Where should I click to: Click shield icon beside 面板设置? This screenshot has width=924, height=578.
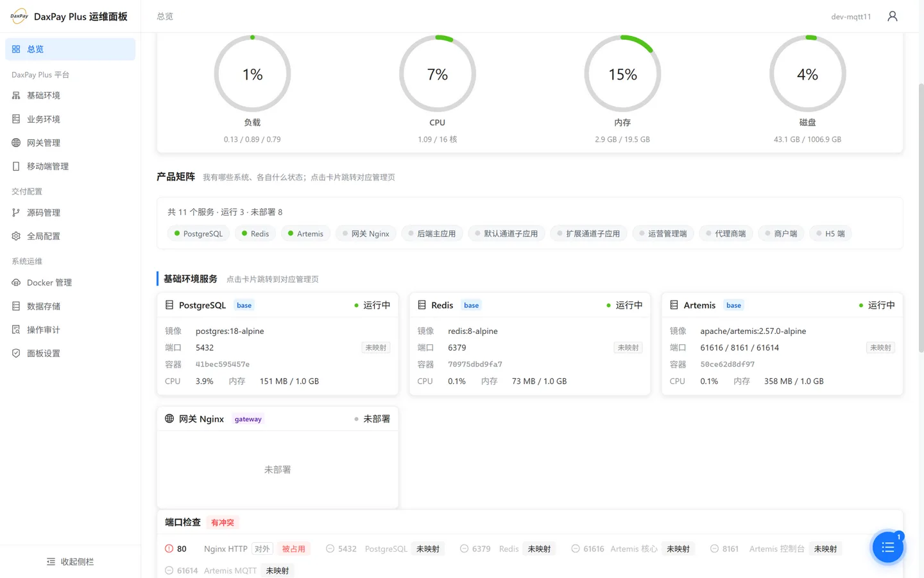click(x=16, y=353)
